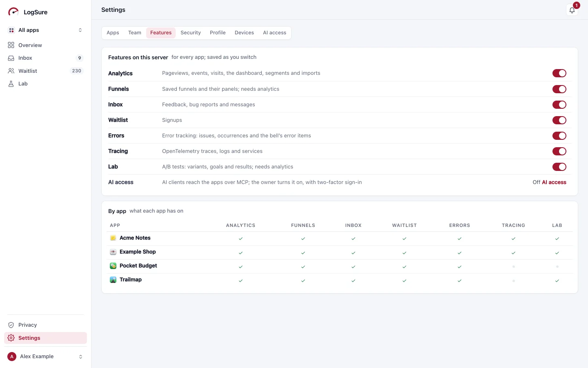This screenshot has height=368, width=588.
Task: Switch off the Tracing feature
Action: (x=559, y=151)
